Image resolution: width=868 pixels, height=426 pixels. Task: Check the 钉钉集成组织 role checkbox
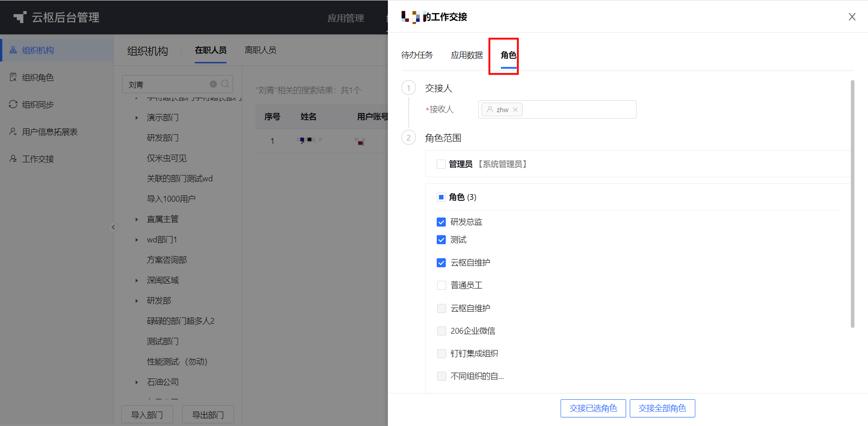441,354
